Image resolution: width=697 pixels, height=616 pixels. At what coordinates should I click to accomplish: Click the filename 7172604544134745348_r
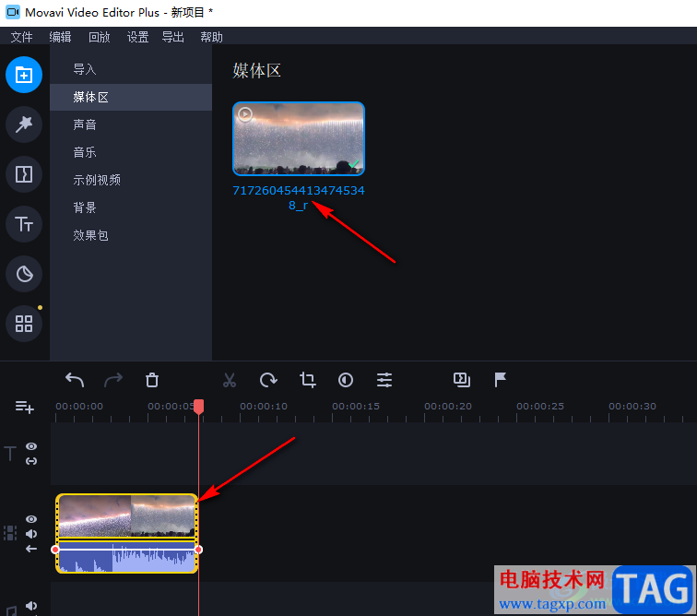point(299,198)
